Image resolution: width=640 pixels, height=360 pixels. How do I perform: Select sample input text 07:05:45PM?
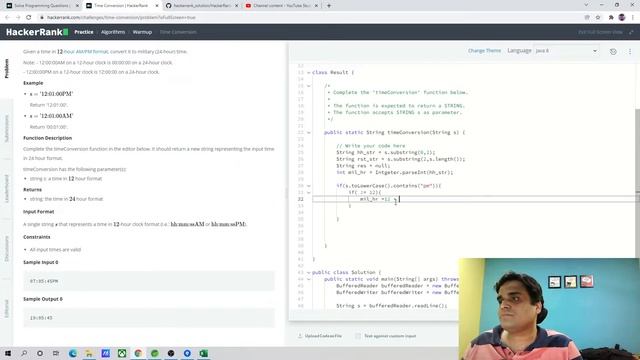coord(44,281)
